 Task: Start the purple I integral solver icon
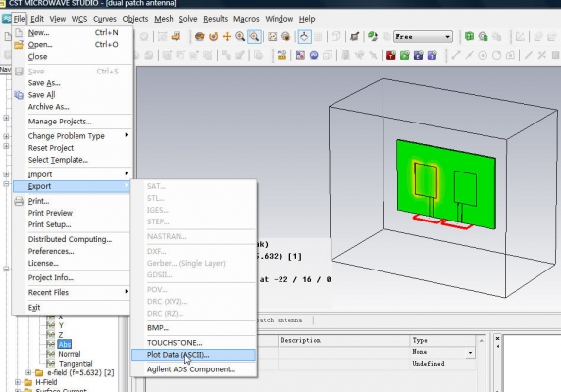tap(432, 55)
